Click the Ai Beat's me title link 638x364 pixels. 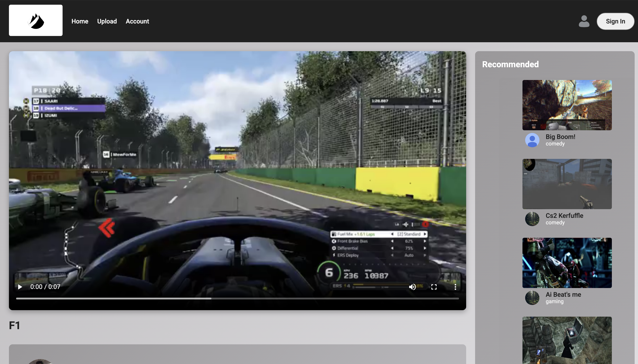[x=563, y=295]
